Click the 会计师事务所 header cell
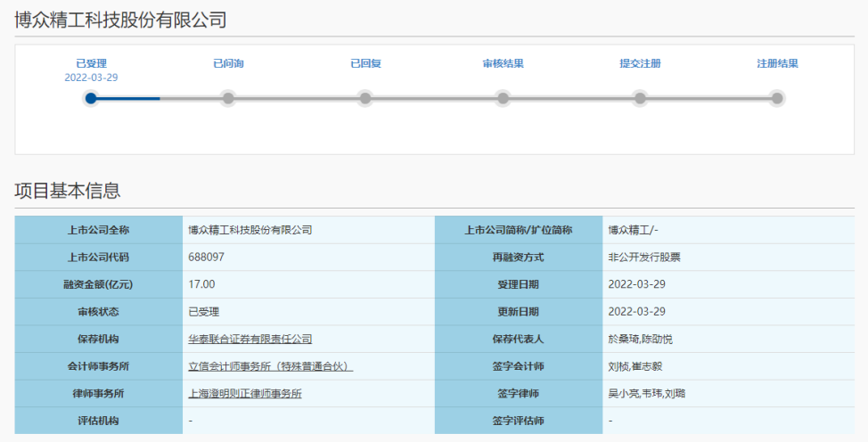This screenshot has height=442, width=868. pos(99,366)
